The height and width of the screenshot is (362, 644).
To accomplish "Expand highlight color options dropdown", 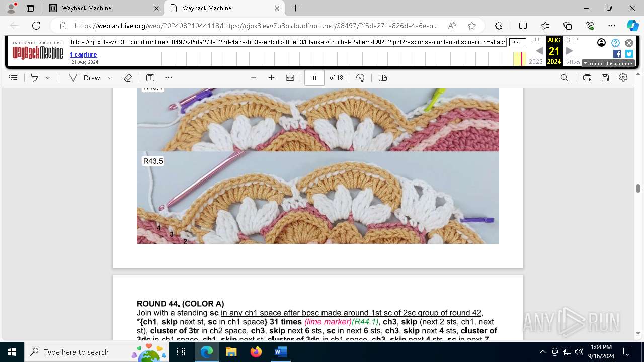I will [x=48, y=78].
